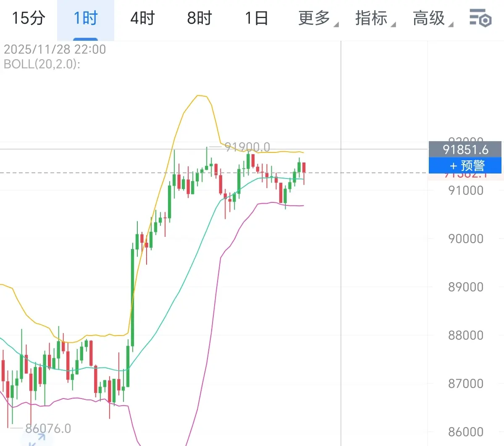Click the 88000 price axis label
The image size is (504, 446).
pos(466,335)
